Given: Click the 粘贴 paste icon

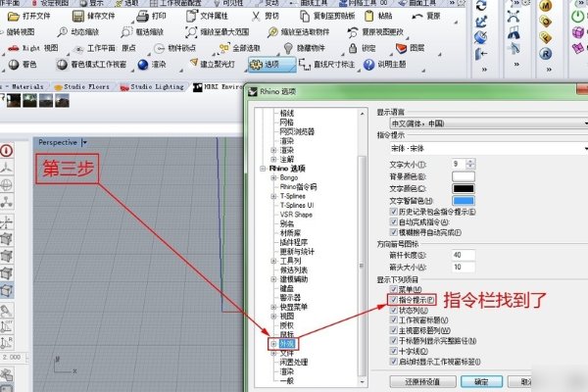Looking at the screenshot, I should (x=369, y=16).
